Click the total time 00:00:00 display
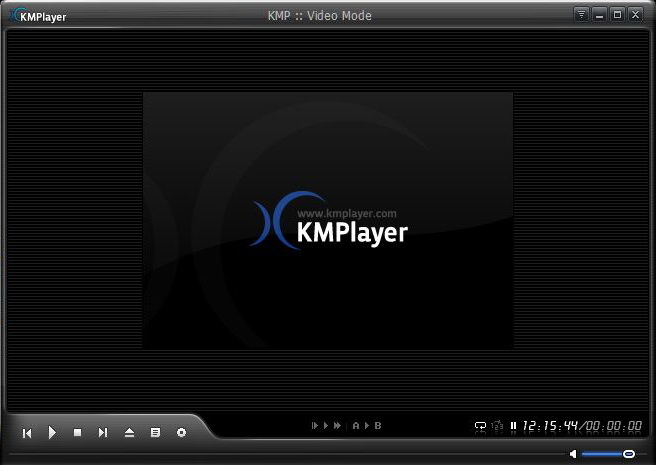656x465 pixels. click(614, 426)
